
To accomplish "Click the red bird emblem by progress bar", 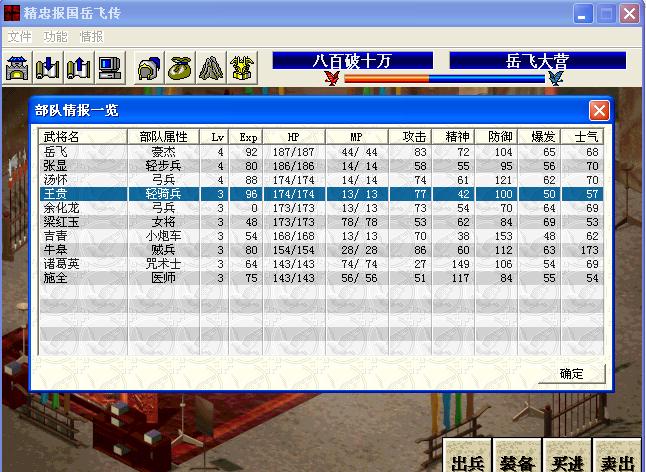I will point(332,78).
